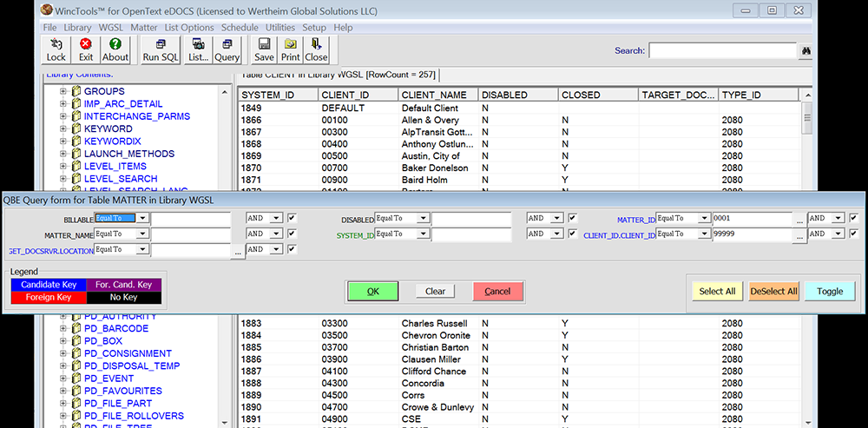The width and height of the screenshot is (868, 428).
Task: Select the PD_FILE_ROLLOVERS tree item
Action: tap(134, 416)
